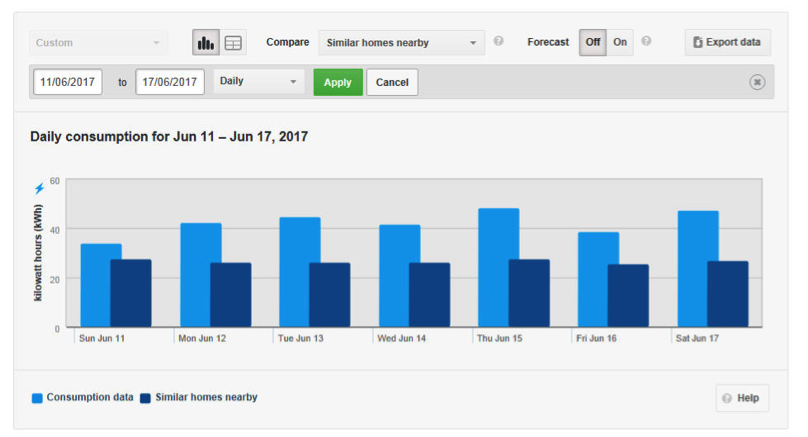Toggle Similar homes nearby legend swatch
This screenshot has width=808, height=437.
[x=145, y=398]
